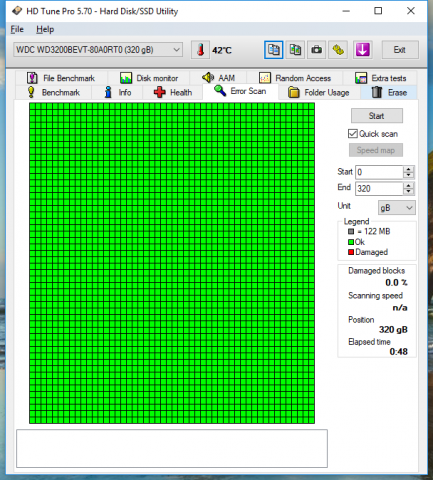Switch to the Disk monitor tab
Viewport: 433px width, 480px height.
pos(149,78)
